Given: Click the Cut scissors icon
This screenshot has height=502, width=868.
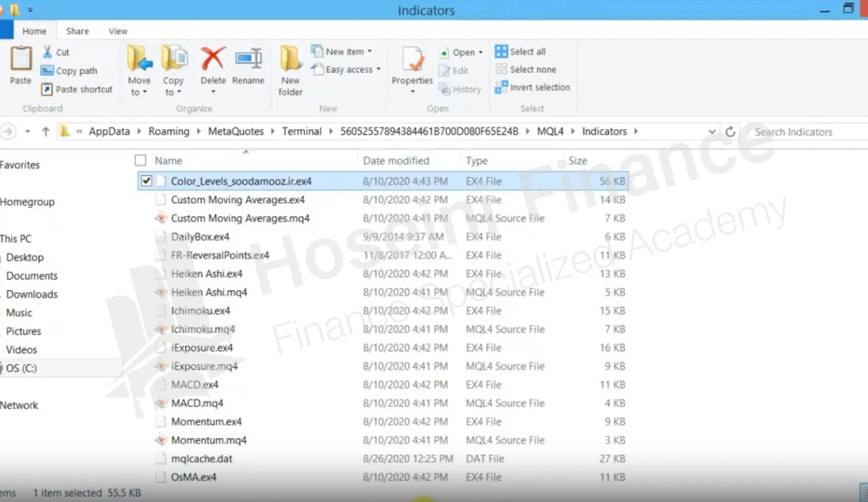Looking at the screenshot, I should point(47,52).
